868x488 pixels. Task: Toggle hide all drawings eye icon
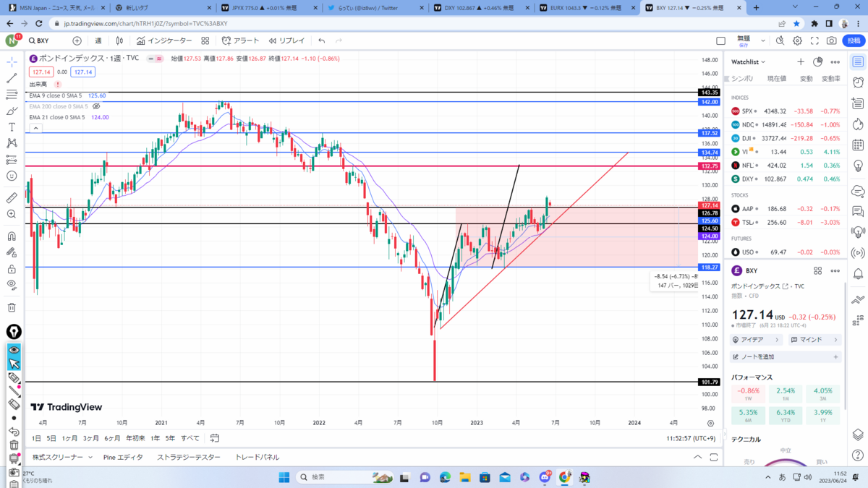(12, 285)
